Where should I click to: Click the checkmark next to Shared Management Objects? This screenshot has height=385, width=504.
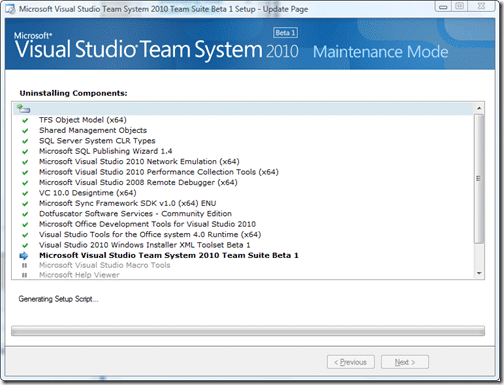(25, 131)
